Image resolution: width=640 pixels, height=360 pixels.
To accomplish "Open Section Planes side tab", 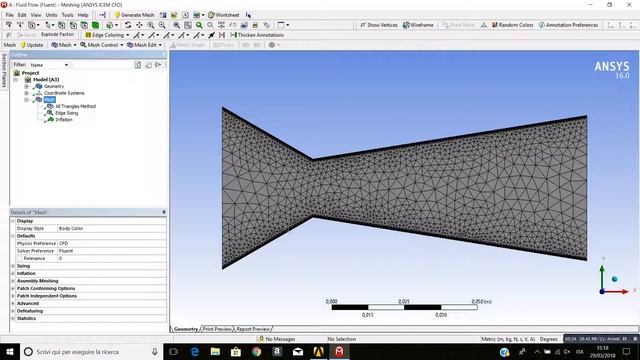I will point(4,70).
